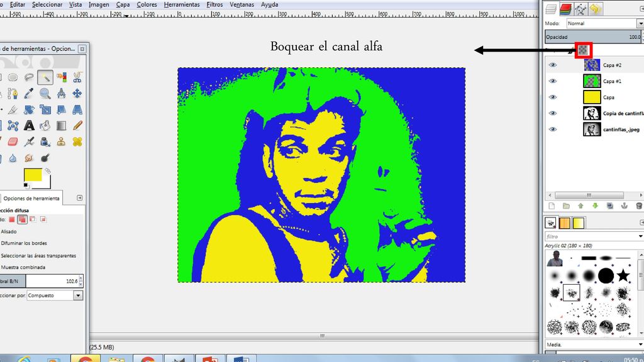
Task: Select the Blend gradient tool
Action: pos(62,126)
